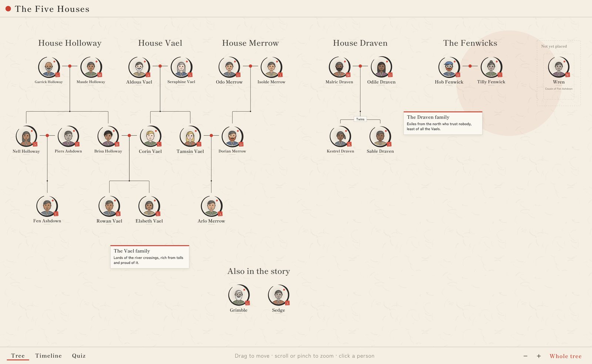Open The Draven family note card

coord(443,123)
